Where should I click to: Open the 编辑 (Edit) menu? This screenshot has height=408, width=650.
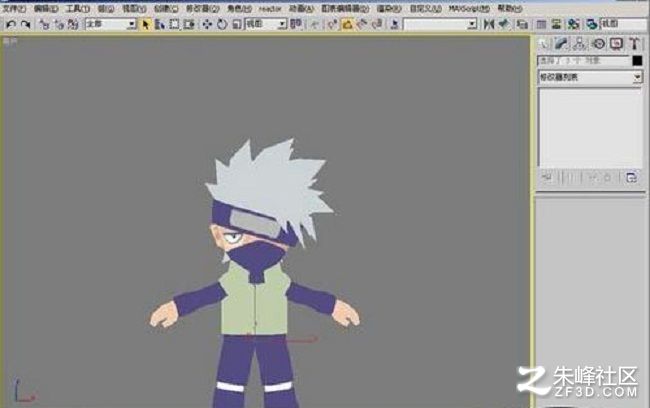pos(46,8)
